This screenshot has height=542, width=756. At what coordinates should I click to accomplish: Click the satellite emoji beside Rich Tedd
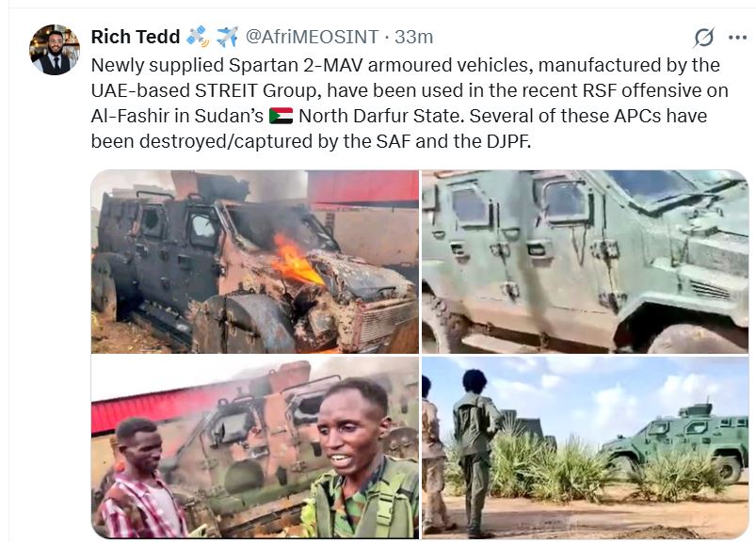(198, 37)
